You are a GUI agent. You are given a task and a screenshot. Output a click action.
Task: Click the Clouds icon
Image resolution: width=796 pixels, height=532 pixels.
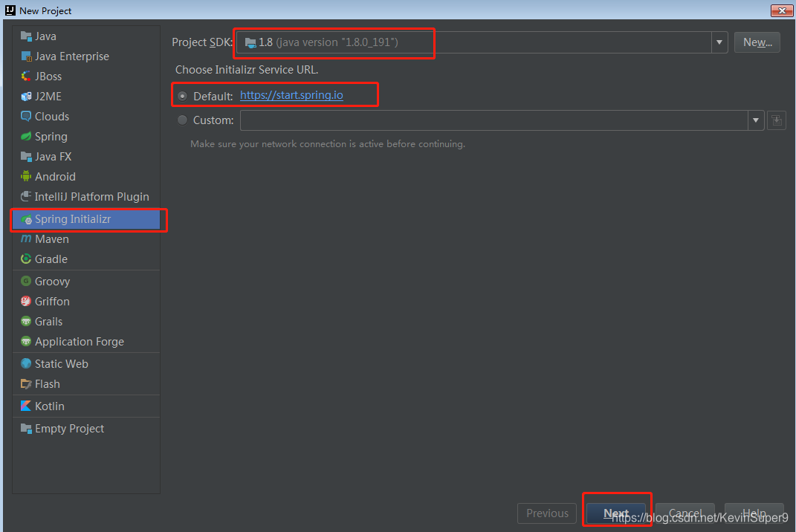(x=26, y=116)
